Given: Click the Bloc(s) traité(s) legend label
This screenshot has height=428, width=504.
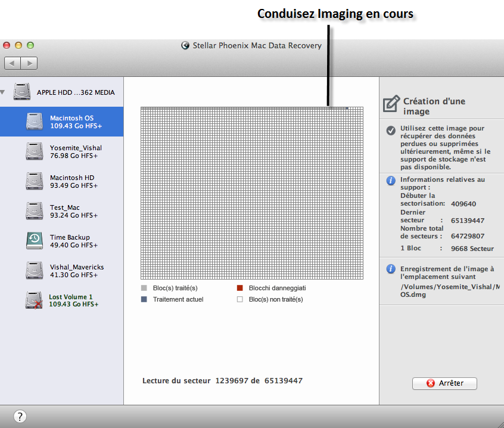Looking at the screenshot, I should click(x=175, y=288).
